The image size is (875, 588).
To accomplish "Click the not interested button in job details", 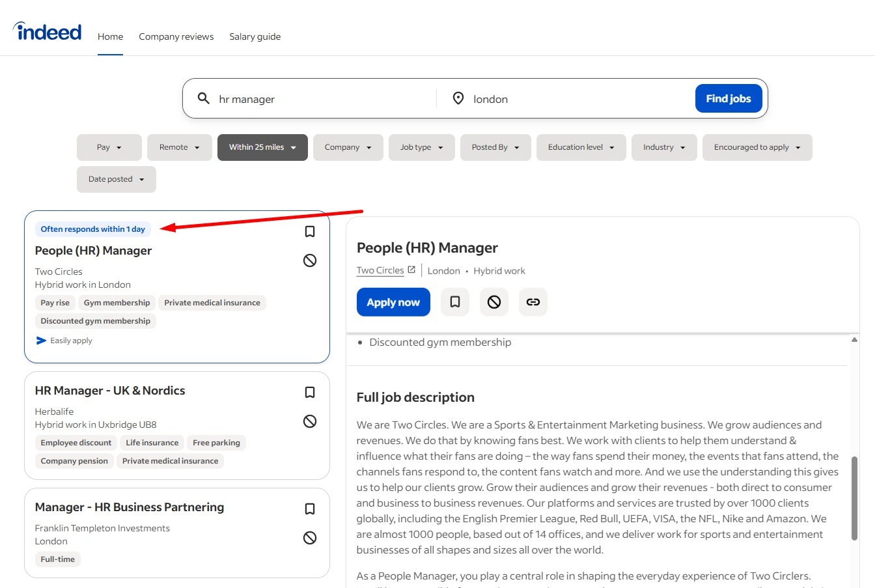I will [494, 302].
